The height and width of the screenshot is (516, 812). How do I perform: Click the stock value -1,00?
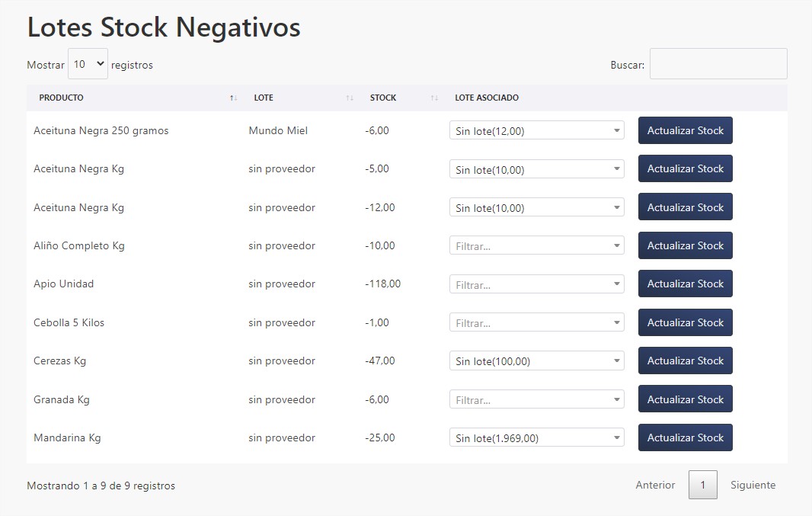(x=377, y=322)
